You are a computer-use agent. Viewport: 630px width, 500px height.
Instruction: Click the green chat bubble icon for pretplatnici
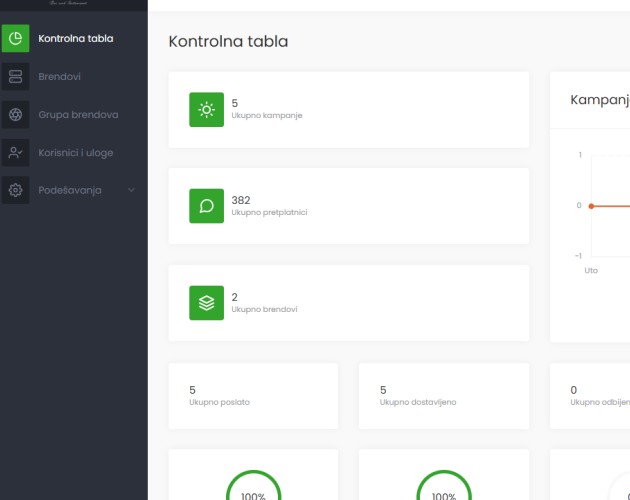(207, 206)
